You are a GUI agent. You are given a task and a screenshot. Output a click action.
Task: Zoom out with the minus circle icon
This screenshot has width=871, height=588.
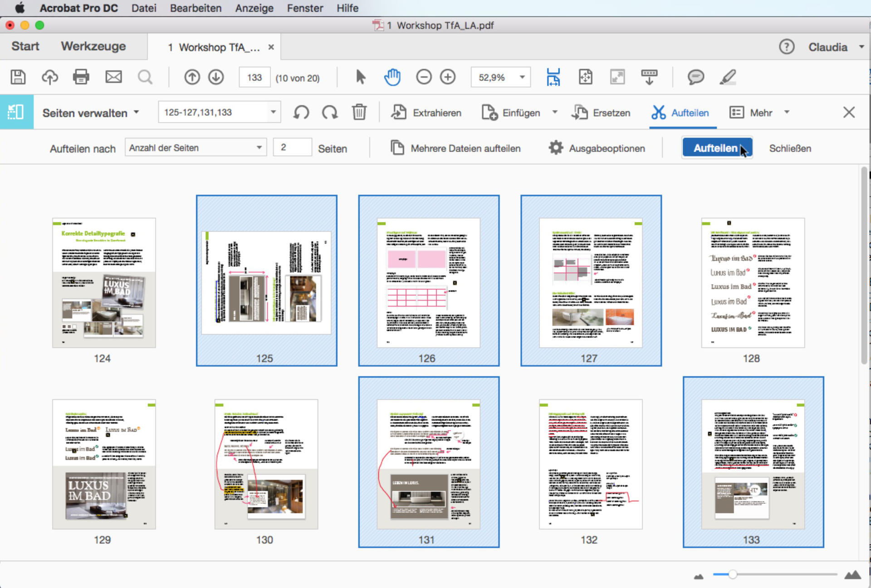[x=424, y=77]
